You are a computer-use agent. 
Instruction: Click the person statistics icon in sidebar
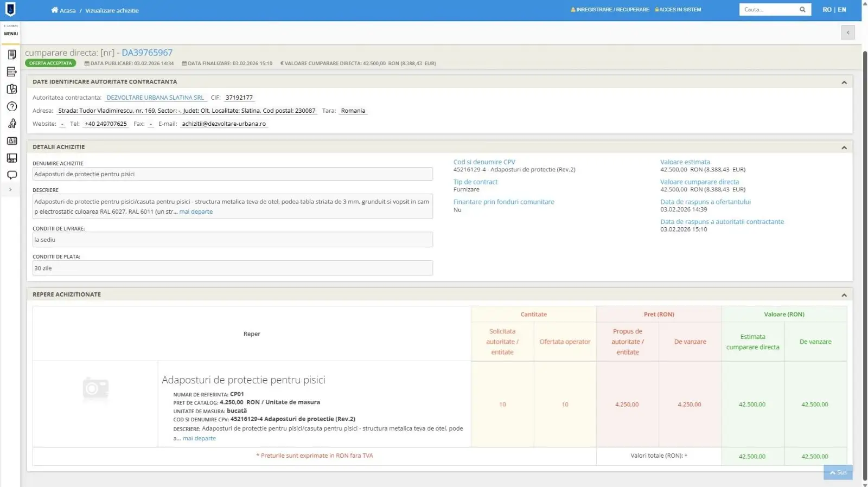click(x=11, y=124)
